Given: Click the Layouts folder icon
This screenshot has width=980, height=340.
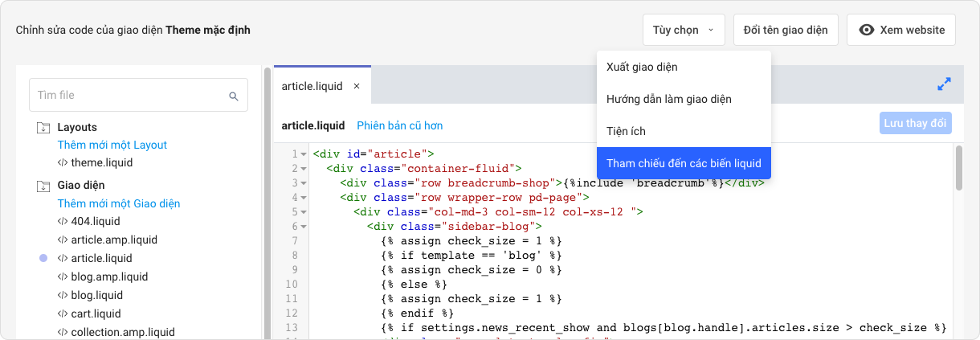Looking at the screenshot, I should click(x=42, y=128).
